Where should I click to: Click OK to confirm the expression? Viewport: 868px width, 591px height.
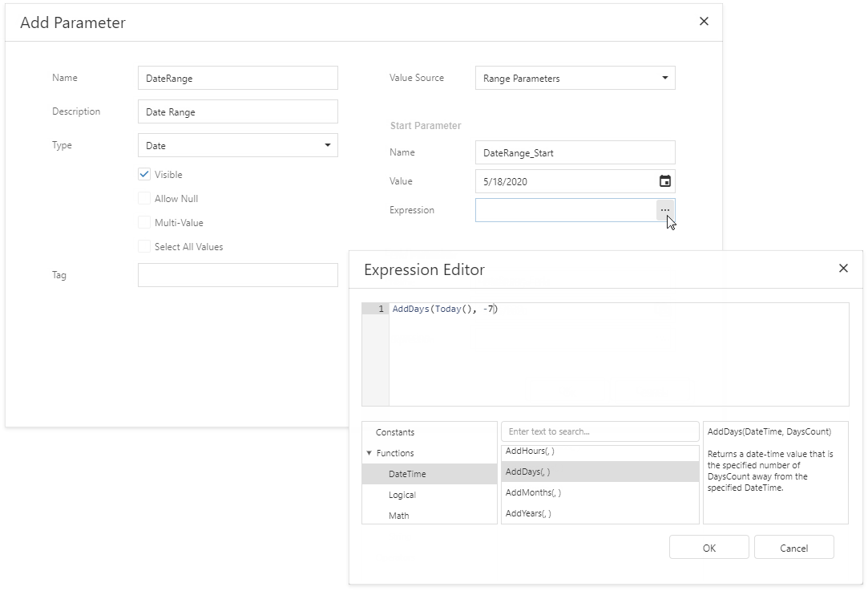(709, 547)
